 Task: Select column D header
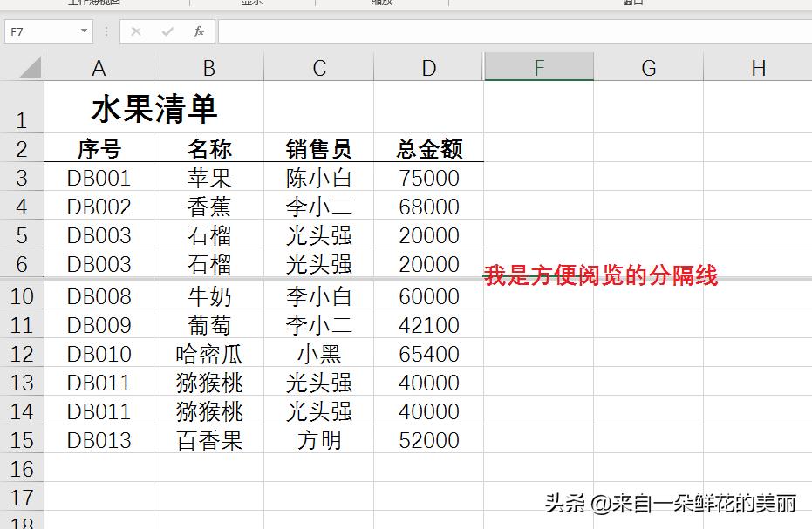[427, 65]
